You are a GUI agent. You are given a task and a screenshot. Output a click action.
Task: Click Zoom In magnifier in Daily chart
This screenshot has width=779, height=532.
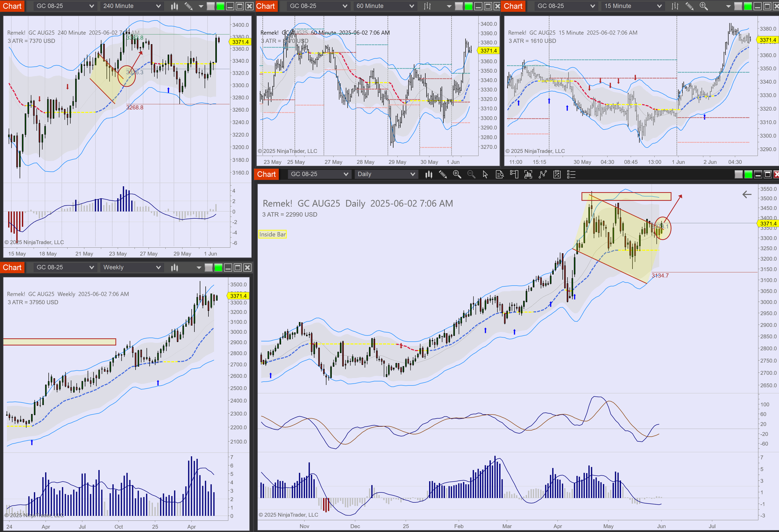click(x=457, y=174)
